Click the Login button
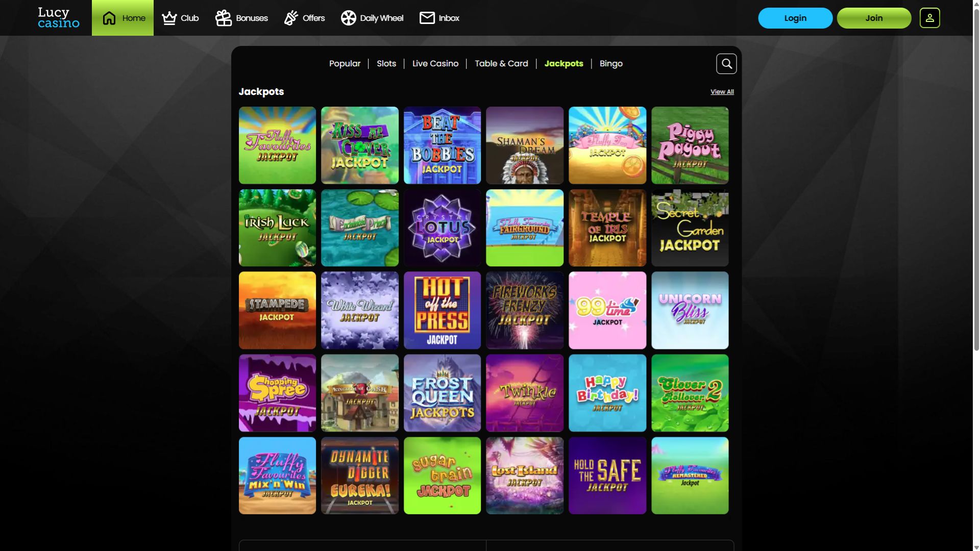The image size is (980, 551). 795,18
